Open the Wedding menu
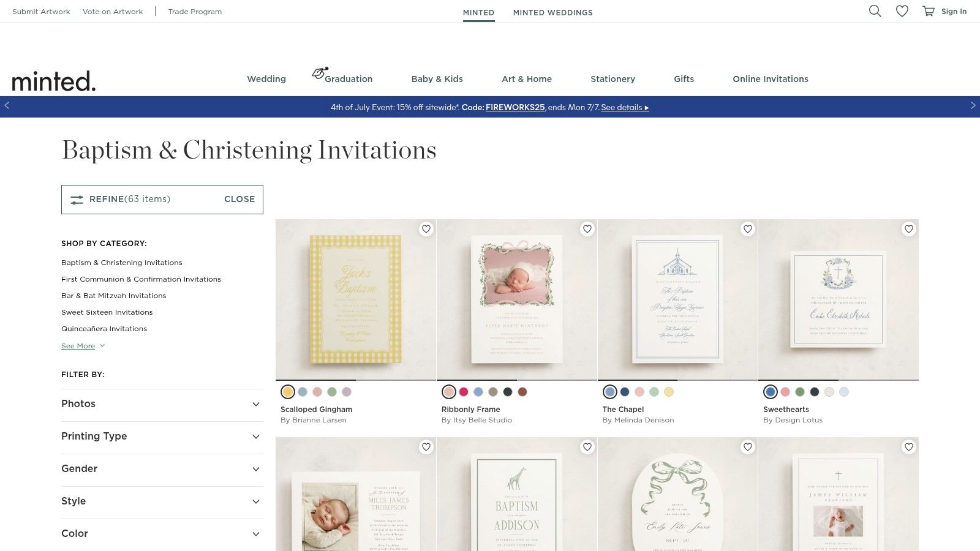This screenshot has height=551, width=980. (x=266, y=79)
